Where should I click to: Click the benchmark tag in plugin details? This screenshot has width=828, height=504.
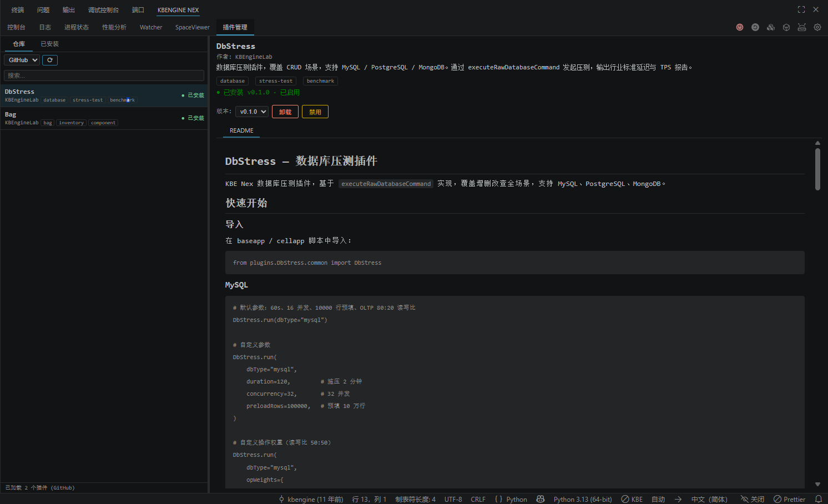320,81
